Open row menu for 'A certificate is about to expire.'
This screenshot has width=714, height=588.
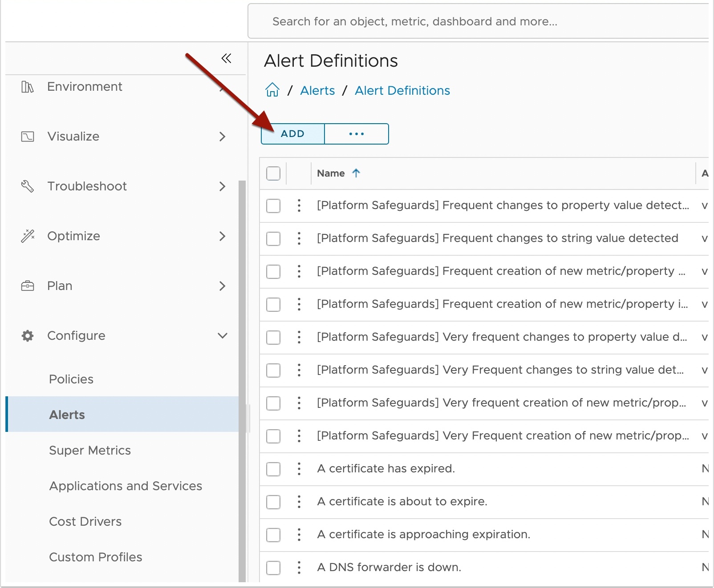[x=299, y=502]
